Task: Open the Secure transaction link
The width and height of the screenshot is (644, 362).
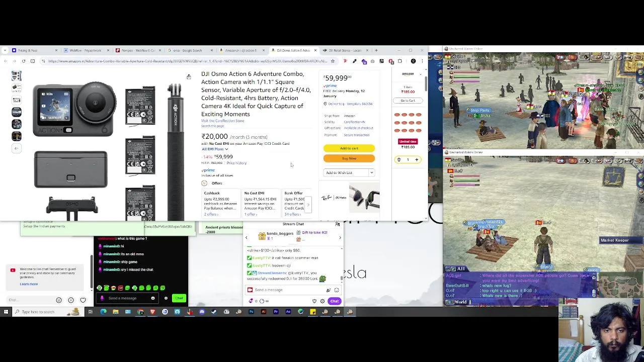Action: point(356,135)
